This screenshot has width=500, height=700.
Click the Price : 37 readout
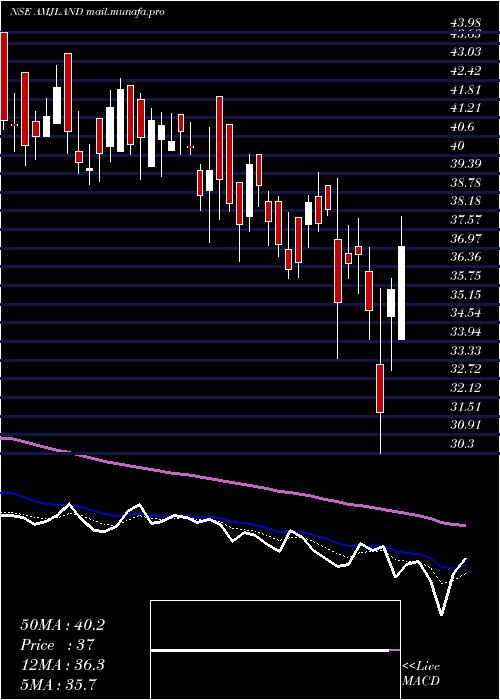tap(58, 645)
